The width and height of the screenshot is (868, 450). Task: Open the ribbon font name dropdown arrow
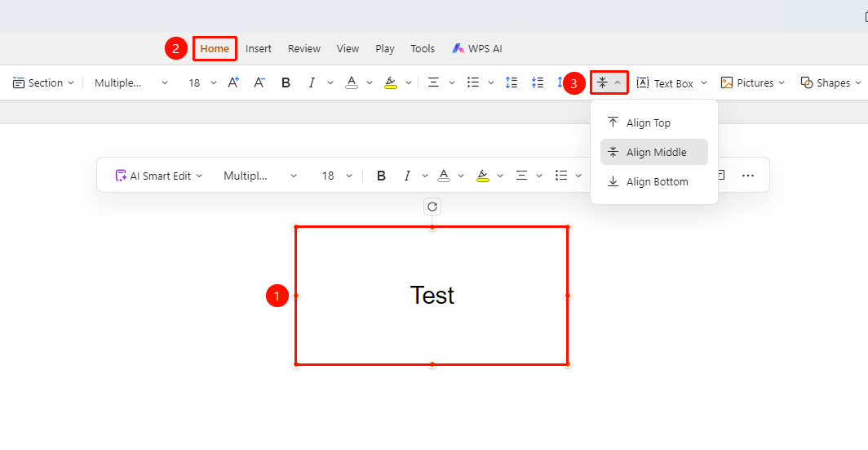(x=165, y=82)
